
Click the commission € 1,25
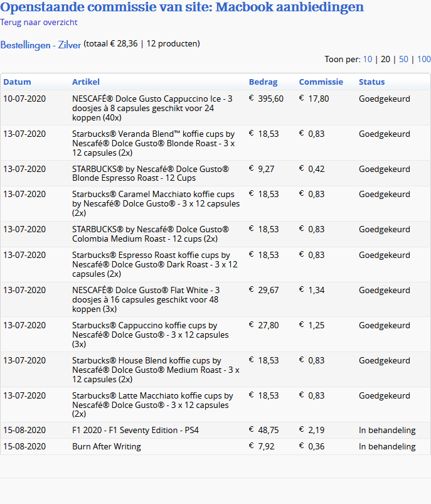pos(312,325)
